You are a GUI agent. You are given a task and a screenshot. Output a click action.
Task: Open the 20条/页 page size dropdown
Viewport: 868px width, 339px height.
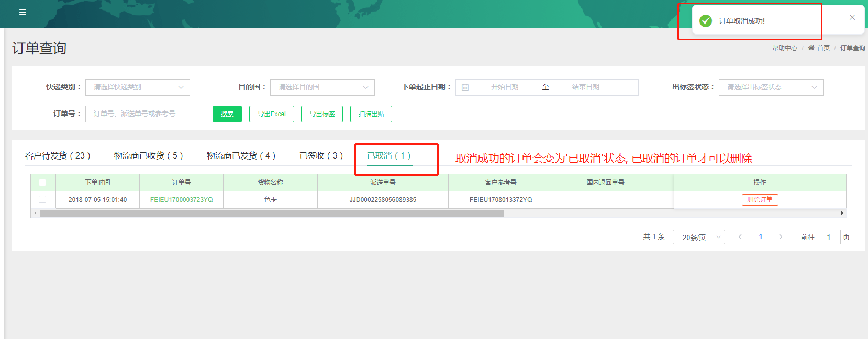point(699,237)
